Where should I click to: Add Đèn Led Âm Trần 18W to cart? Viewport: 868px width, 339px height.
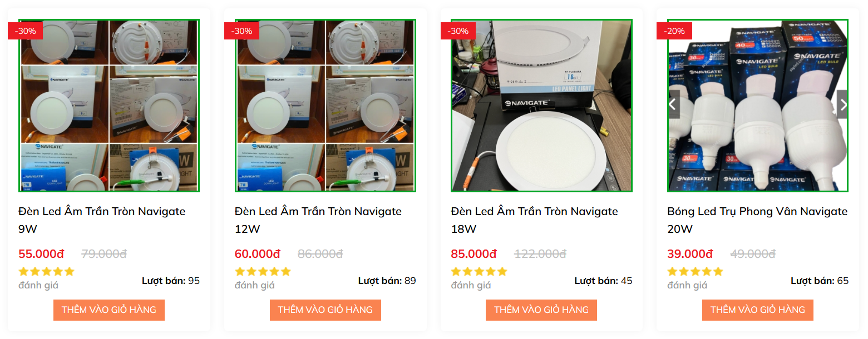541,310
